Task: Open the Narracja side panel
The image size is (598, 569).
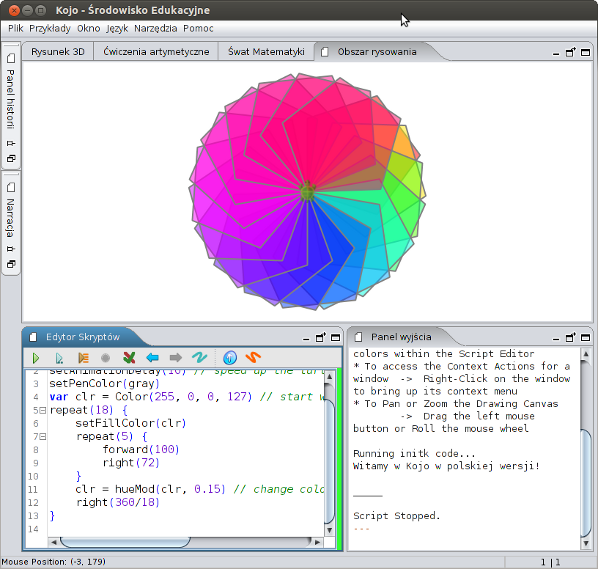Action: [11, 218]
